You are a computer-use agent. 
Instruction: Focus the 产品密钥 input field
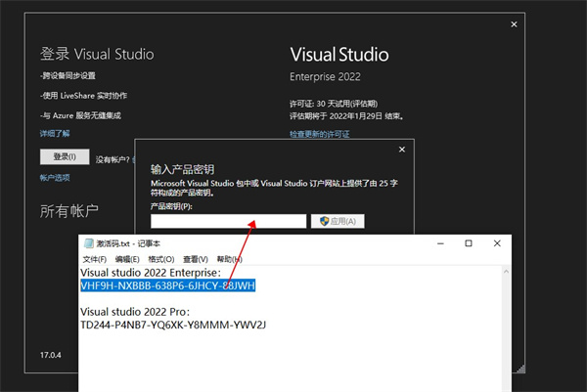(228, 221)
